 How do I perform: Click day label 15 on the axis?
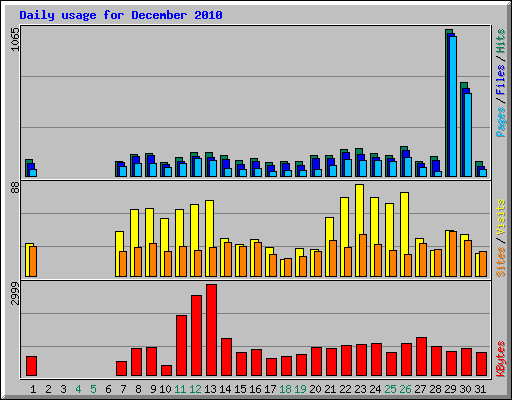pyautogui.click(x=240, y=389)
